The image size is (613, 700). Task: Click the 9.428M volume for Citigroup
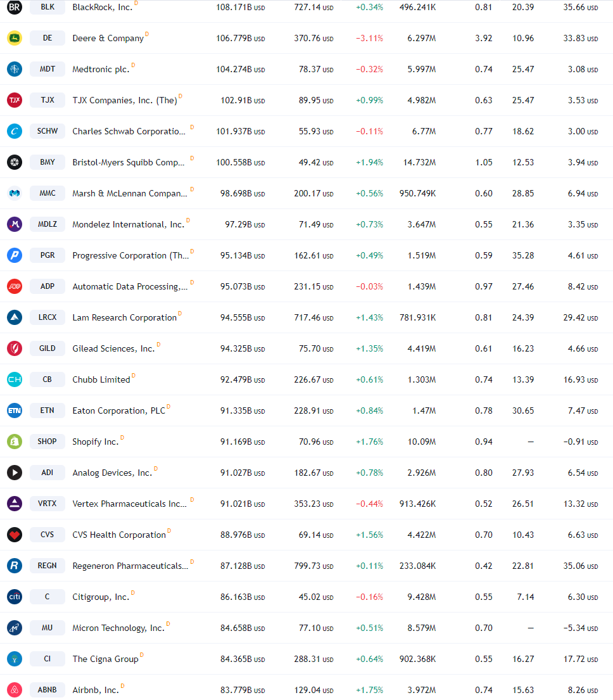pos(422,597)
